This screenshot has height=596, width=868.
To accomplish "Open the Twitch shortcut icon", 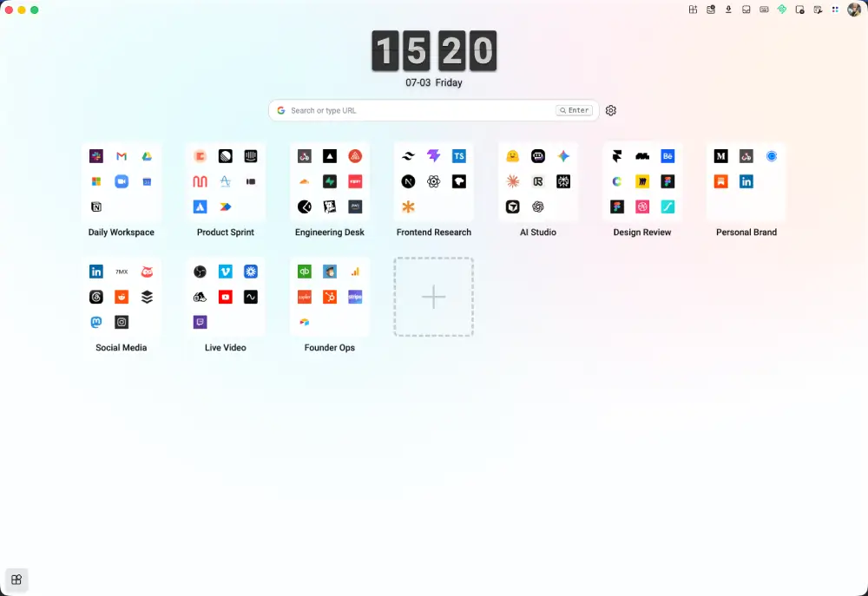I will coord(201,322).
